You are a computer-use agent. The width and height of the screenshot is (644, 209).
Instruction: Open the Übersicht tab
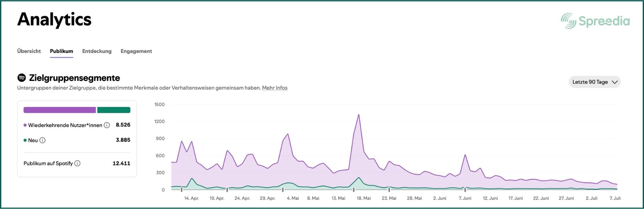29,51
